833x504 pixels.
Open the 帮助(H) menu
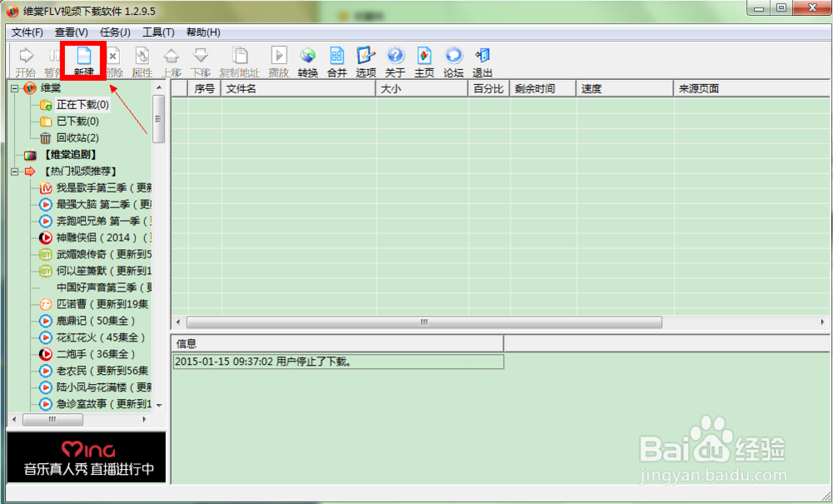tap(203, 32)
